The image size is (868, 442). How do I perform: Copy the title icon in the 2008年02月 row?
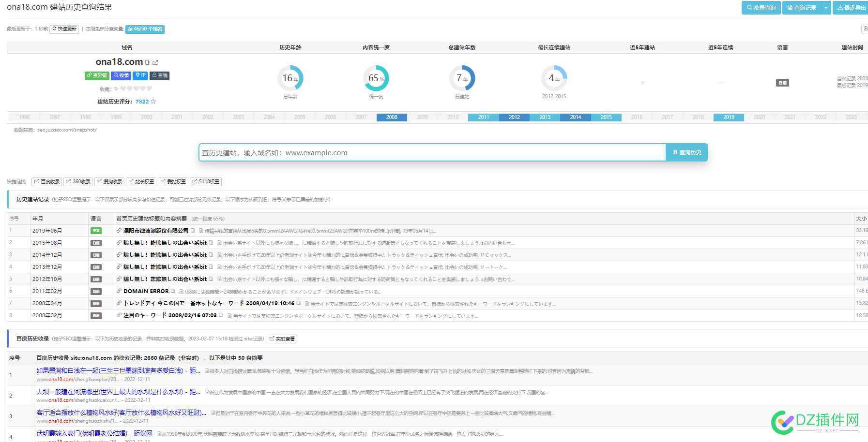(x=221, y=315)
